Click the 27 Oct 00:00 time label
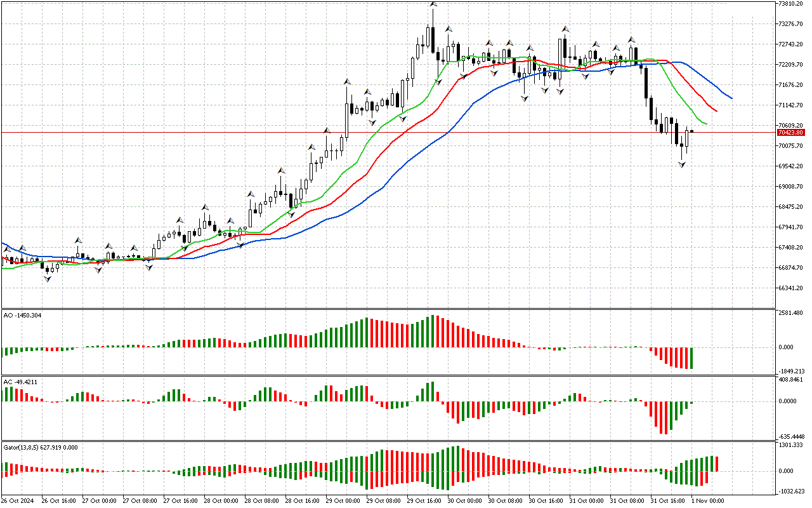 point(99,500)
